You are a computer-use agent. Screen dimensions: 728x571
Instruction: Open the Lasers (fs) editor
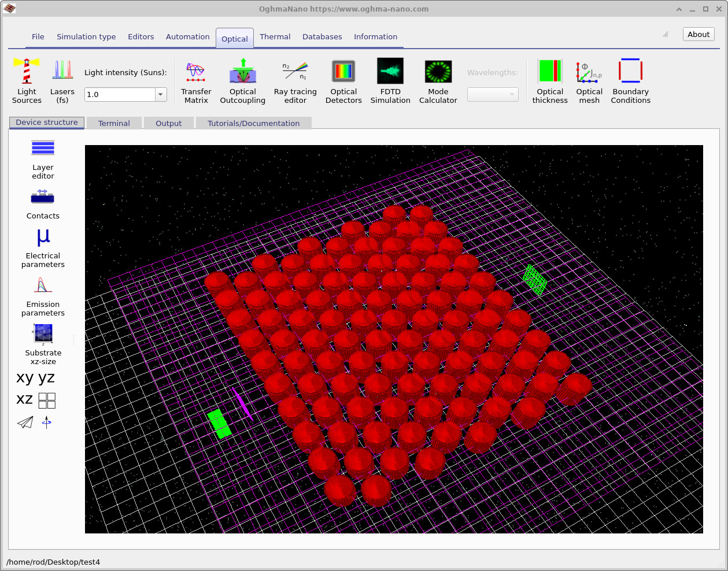pos(62,81)
